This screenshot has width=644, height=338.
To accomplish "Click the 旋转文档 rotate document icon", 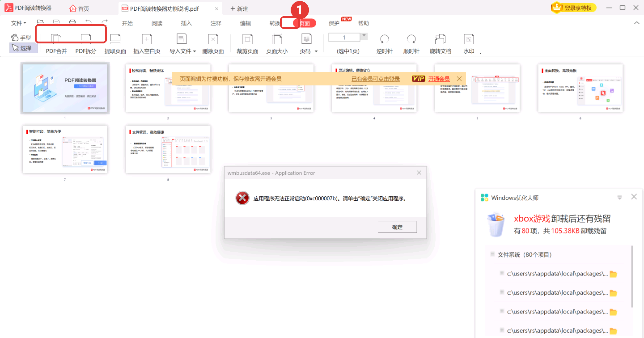I will pos(441,39).
